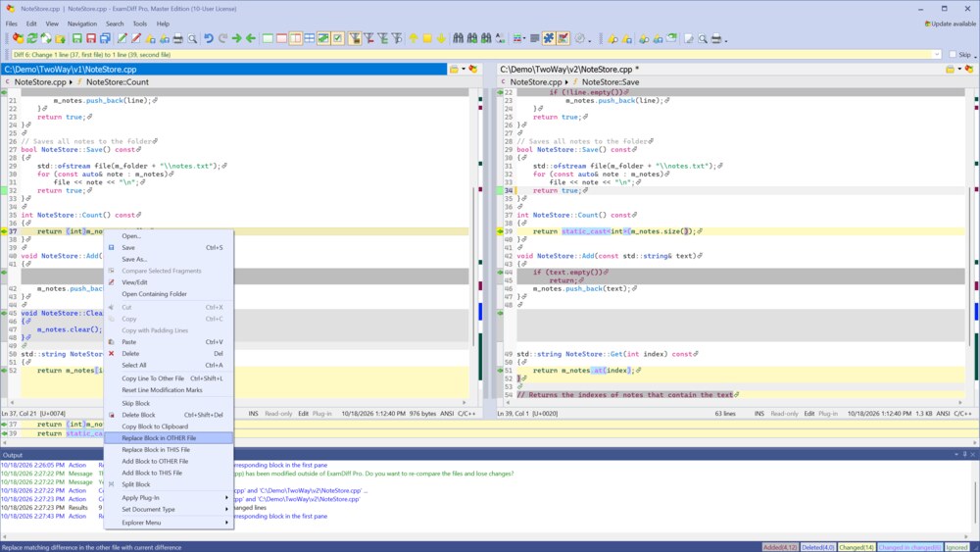Toggle the checkmark toolbar toggle button
980x552 pixels.
point(337,39)
